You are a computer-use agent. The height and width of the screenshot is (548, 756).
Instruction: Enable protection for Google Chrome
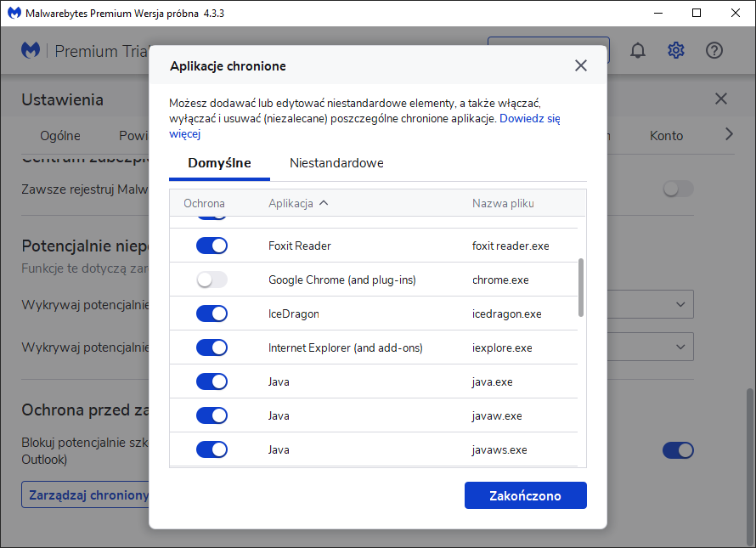click(x=212, y=280)
